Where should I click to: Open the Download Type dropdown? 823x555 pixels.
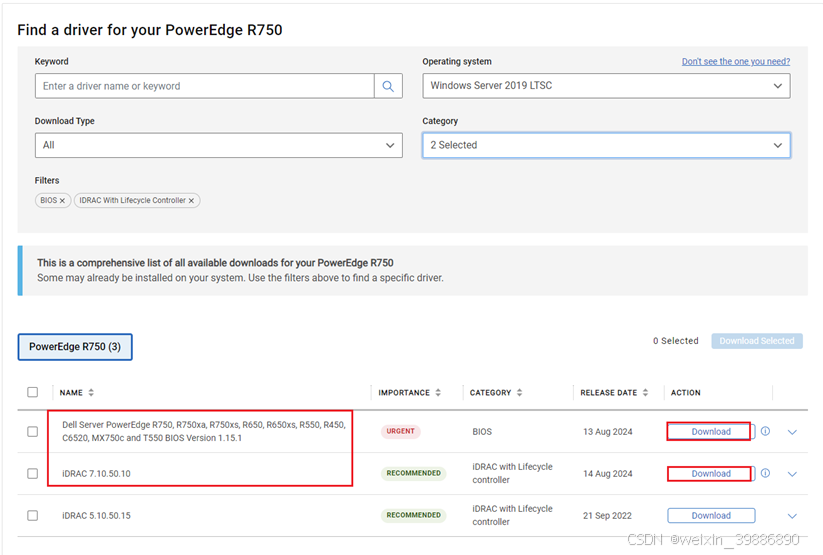click(218, 145)
